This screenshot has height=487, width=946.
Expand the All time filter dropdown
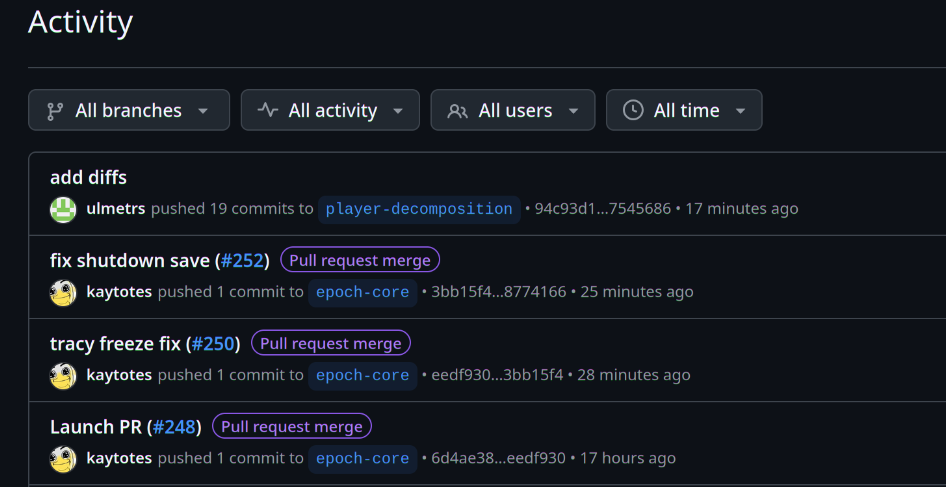tap(684, 110)
